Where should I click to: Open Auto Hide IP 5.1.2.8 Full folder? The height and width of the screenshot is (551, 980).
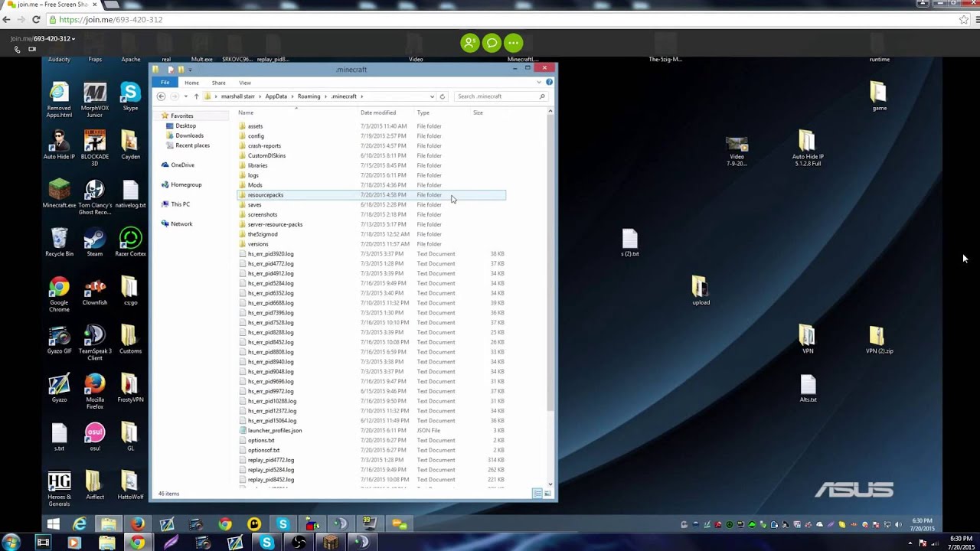pos(808,148)
